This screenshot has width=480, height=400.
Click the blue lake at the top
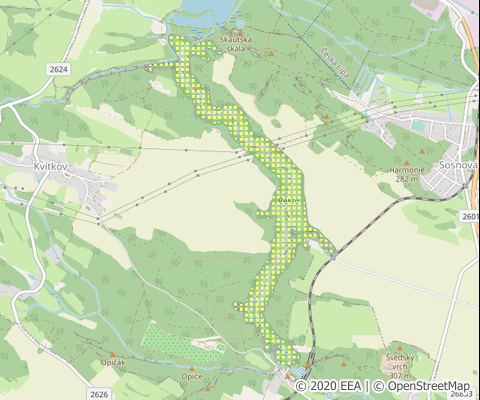[204, 13]
